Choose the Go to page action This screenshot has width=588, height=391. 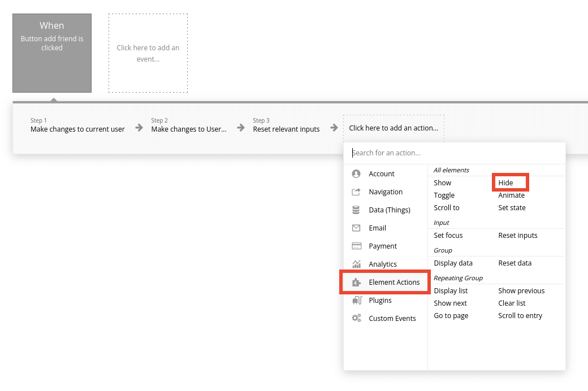tap(451, 316)
